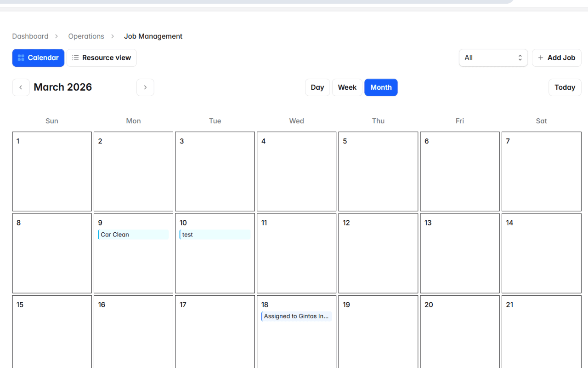Jump to today's date

pyautogui.click(x=565, y=87)
